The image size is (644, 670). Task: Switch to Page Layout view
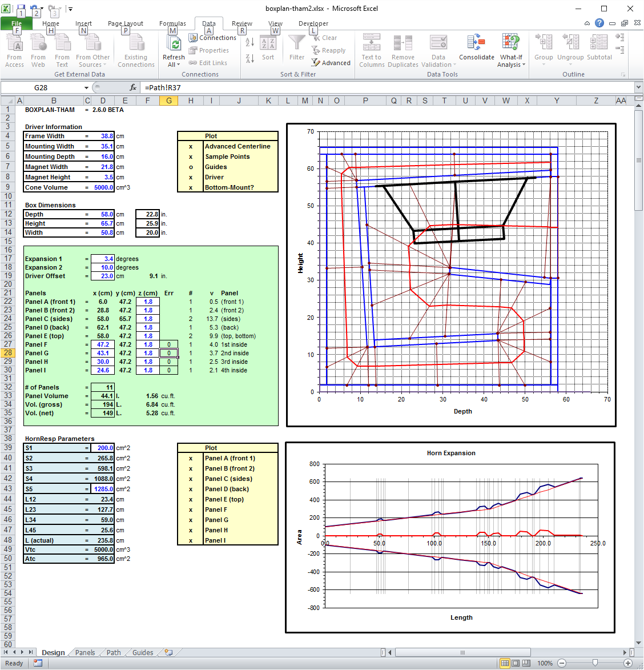516,663
